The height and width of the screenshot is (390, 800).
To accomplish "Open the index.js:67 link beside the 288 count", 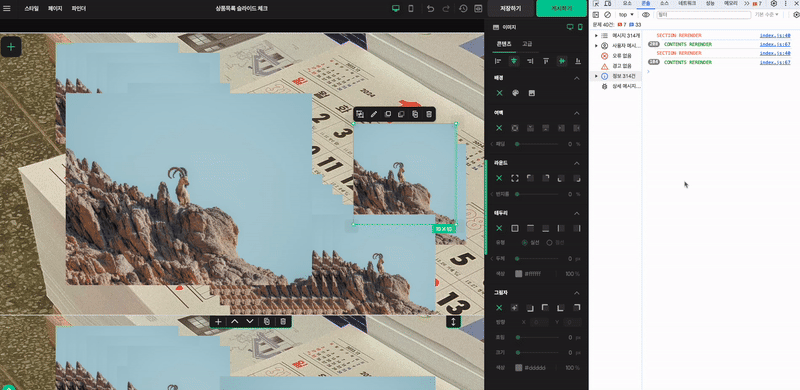I will click(774, 44).
